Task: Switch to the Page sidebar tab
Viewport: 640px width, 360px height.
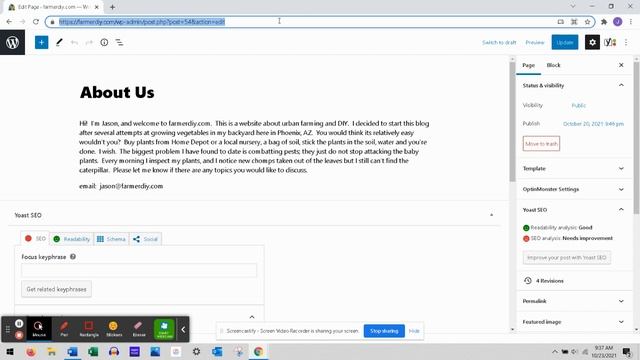Action: click(528, 65)
